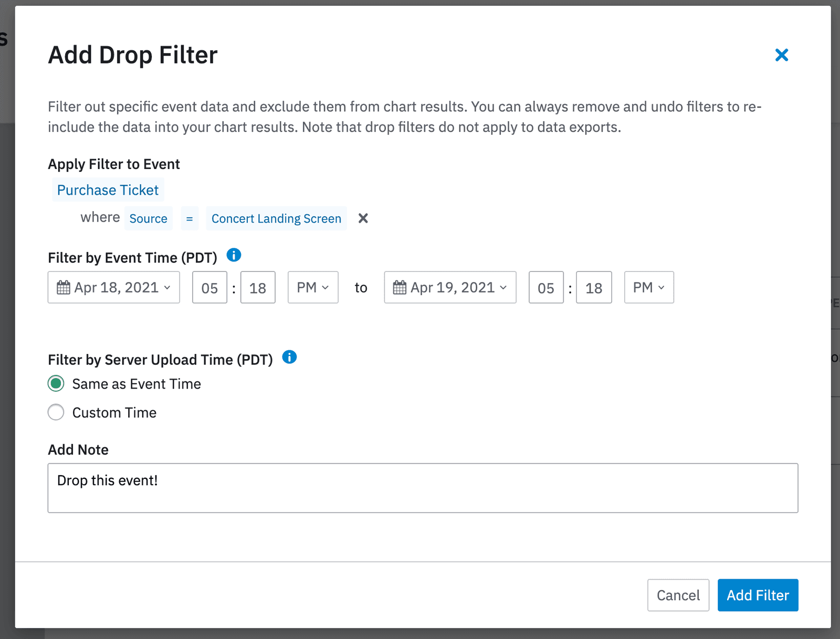
Task: Close the Add Drop Filter dialog
Action: (781, 55)
